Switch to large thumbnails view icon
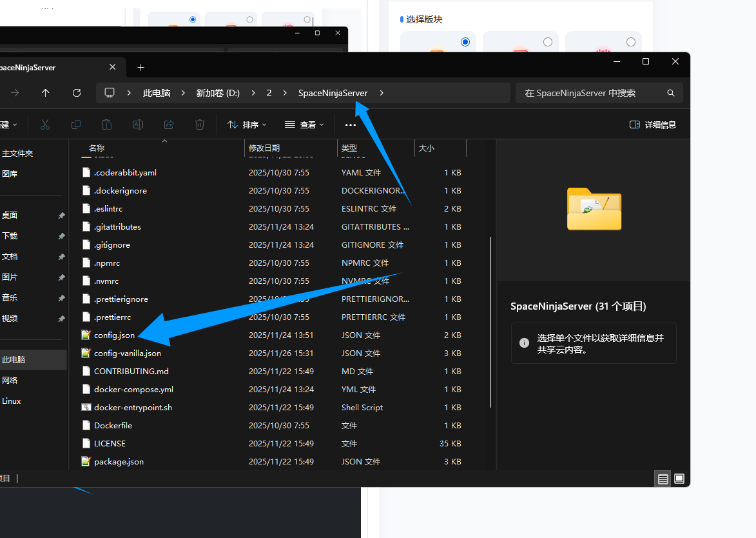Screen dimensions: 756x538 pyautogui.click(x=679, y=479)
